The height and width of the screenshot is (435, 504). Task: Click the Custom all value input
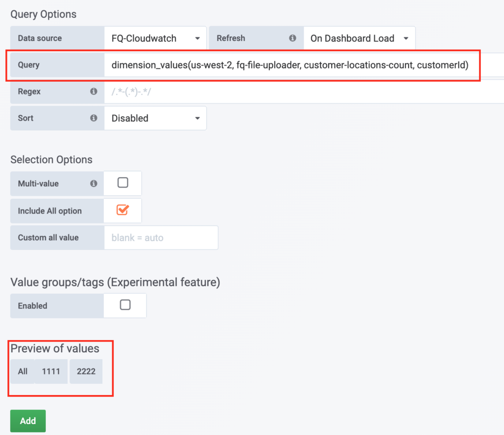pyautogui.click(x=161, y=238)
